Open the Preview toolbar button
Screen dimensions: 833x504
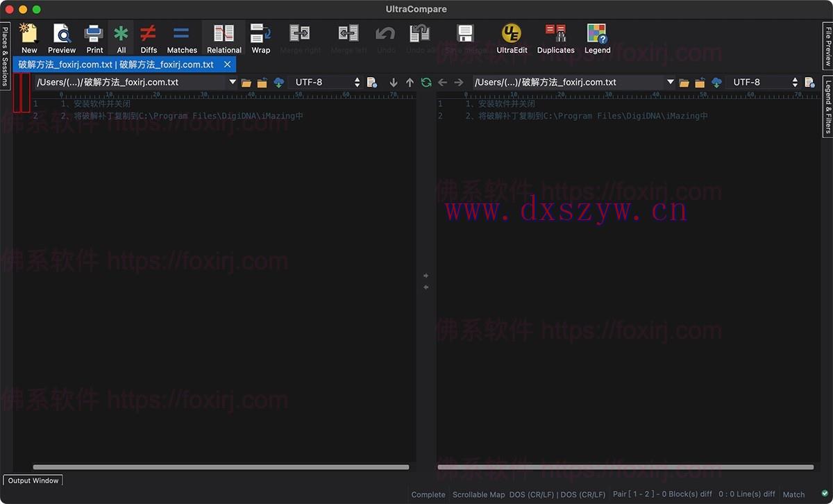pyautogui.click(x=62, y=38)
